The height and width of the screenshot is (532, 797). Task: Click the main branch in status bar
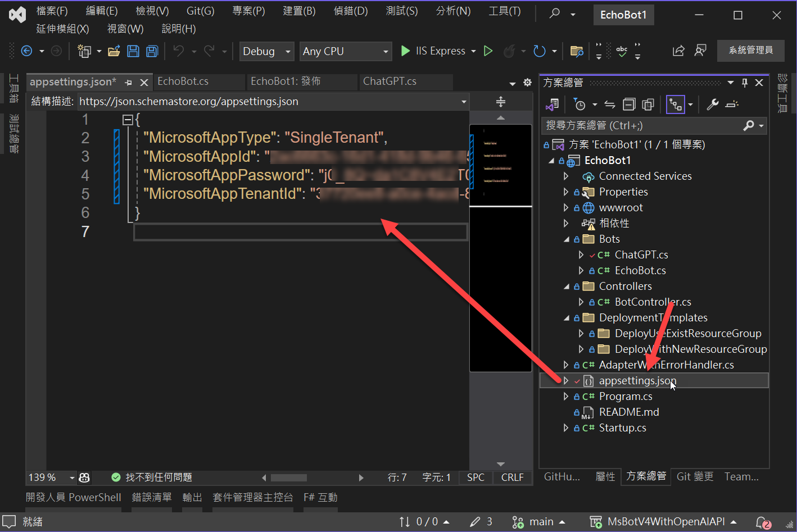click(x=538, y=522)
